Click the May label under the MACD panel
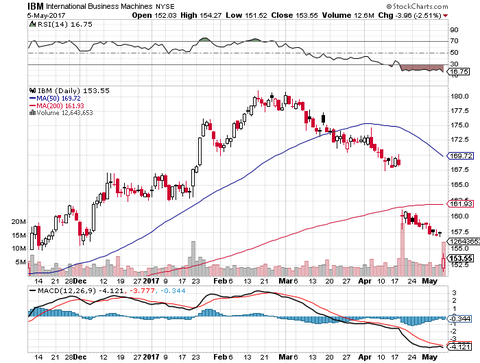The height and width of the screenshot is (363, 480). pos(429,357)
